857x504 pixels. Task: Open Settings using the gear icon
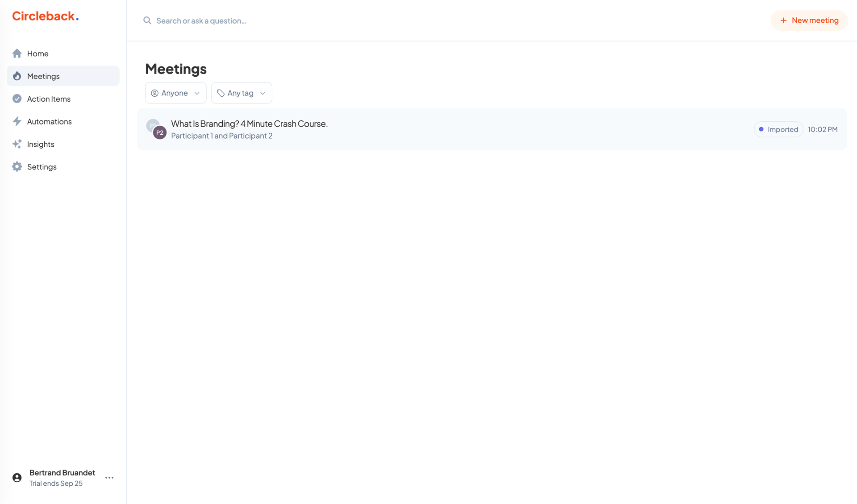(17, 166)
